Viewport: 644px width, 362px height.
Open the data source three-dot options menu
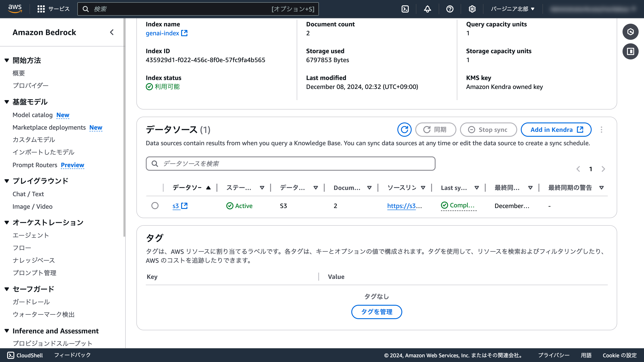tap(601, 130)
